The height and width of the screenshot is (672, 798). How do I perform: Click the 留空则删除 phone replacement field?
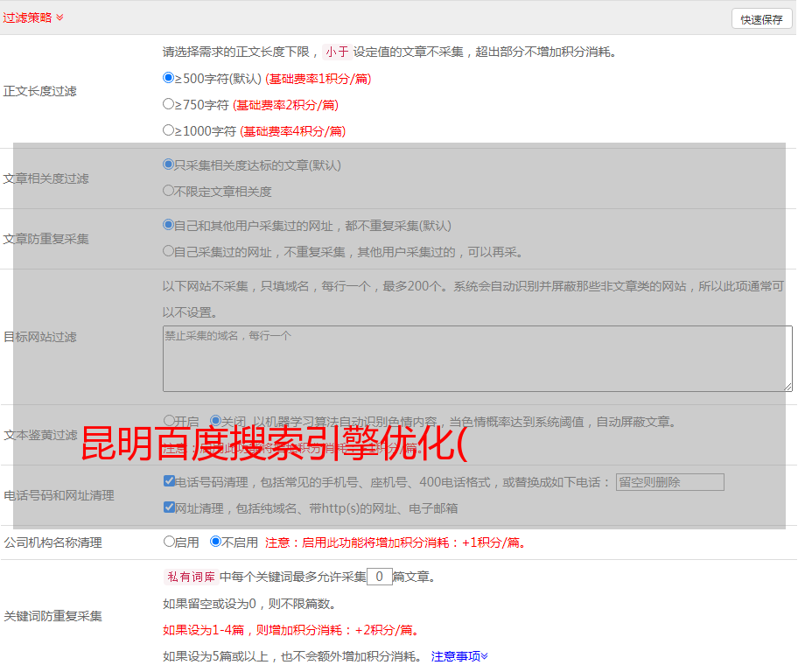click(x=669, y=482)
